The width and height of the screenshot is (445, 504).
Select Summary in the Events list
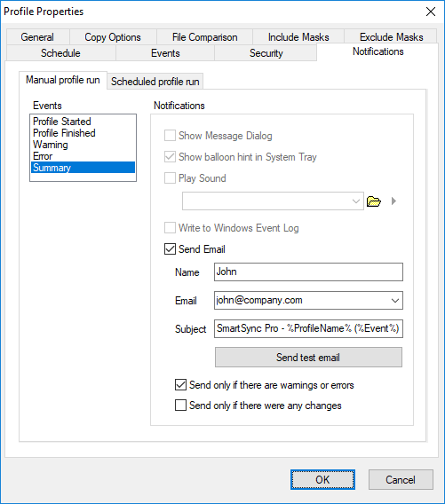pos(83,168)
